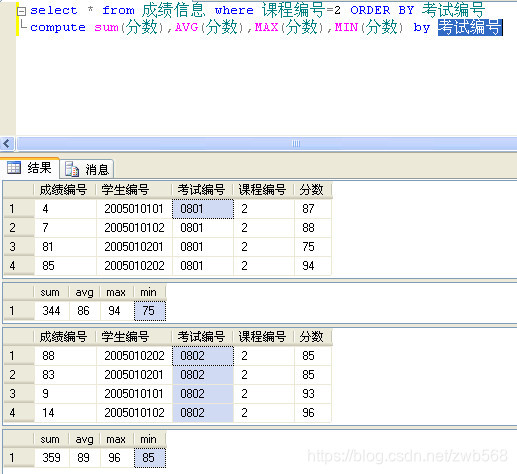Click 成绩编号 column header in first grid

tap(64, 190)
